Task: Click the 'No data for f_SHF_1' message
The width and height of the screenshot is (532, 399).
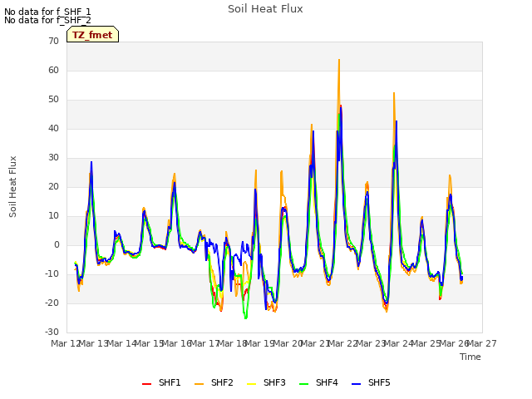Action: tap(47, 12)
